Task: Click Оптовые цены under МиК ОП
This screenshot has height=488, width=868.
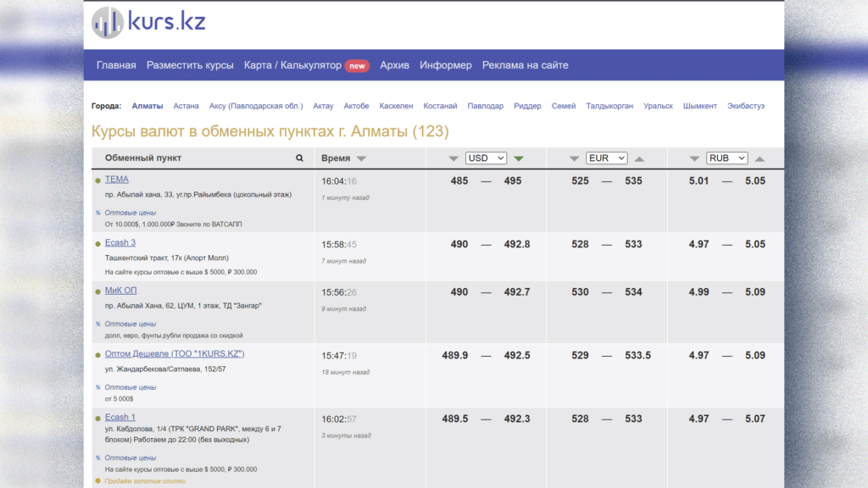Action: [131, 324]
